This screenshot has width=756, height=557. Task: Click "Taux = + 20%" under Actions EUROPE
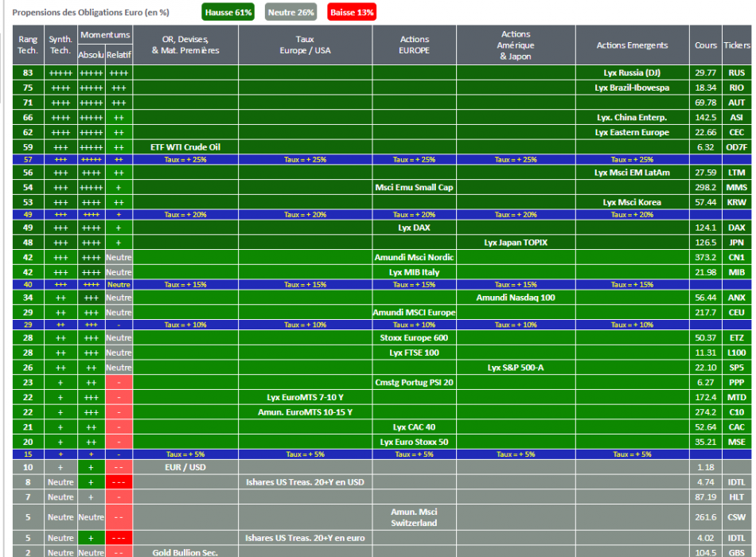pyautogui.click(x=414, y=215)
